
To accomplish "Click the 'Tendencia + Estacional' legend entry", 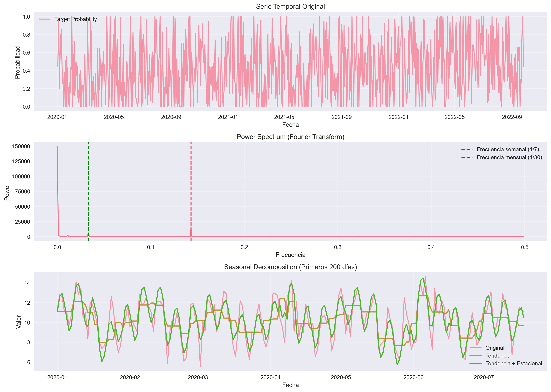I will (x=514, y=363).
